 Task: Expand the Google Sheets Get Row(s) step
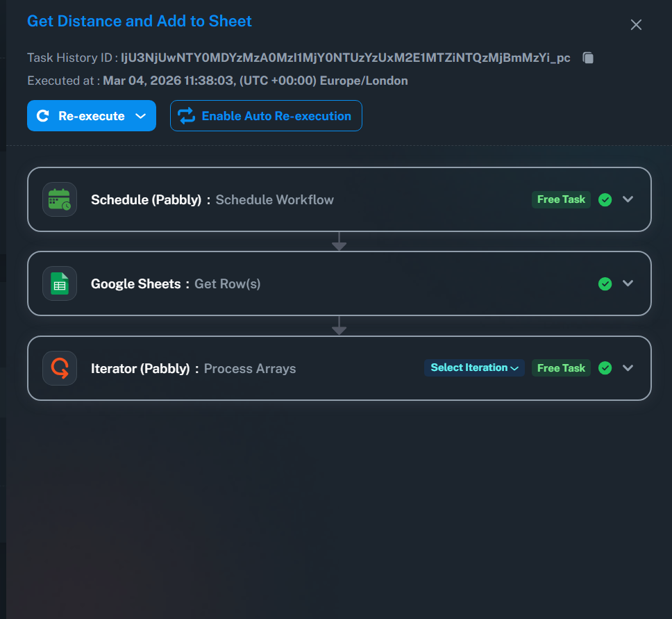point(628,283)
